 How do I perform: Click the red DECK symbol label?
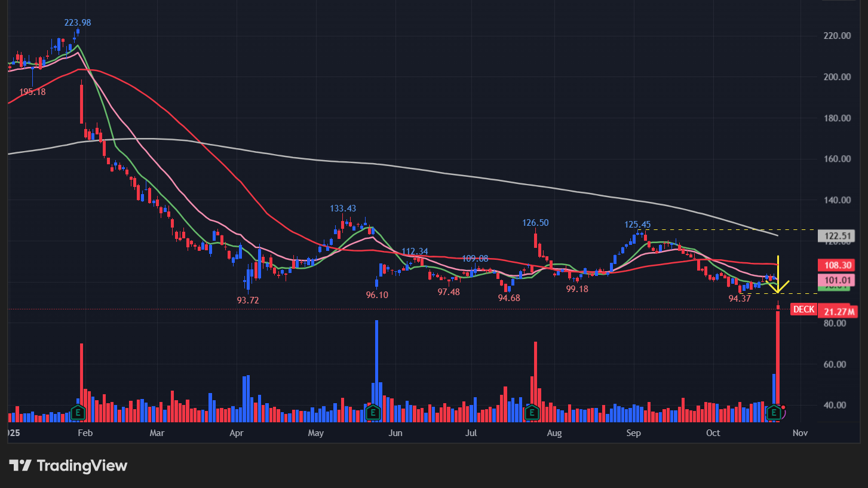click(803, 309)
